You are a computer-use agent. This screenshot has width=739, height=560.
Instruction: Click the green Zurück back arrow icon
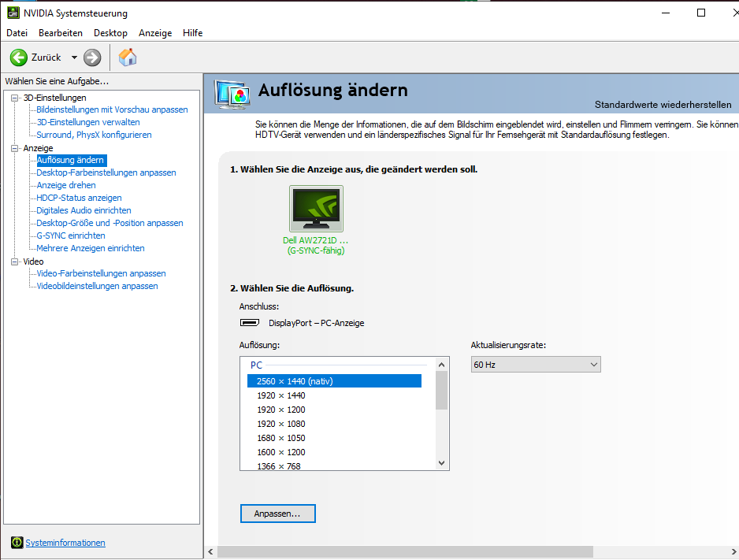pyautogui.click(x=19, y=57)
